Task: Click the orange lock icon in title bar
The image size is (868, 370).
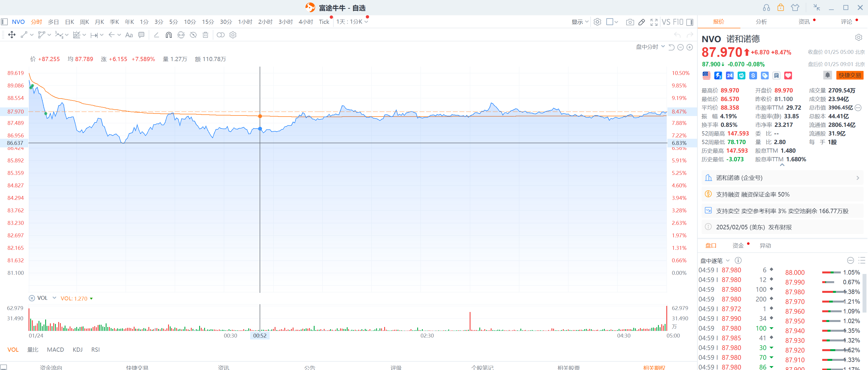Action: coord(781,7)
